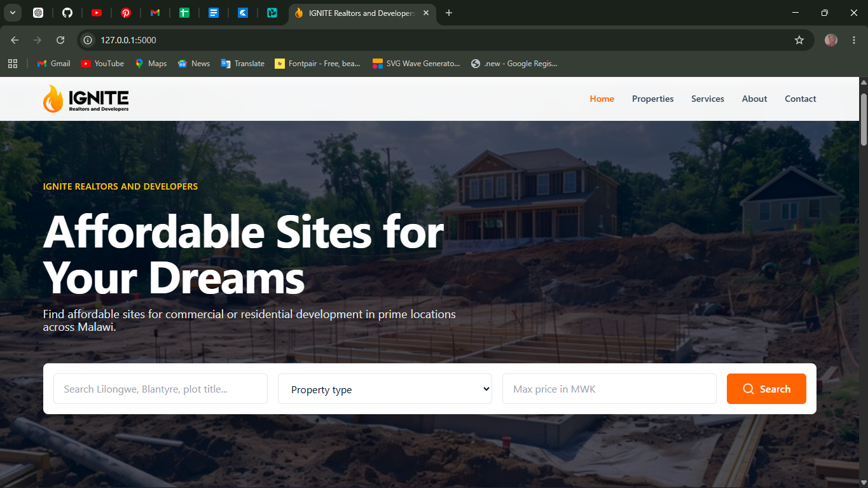The image size is (868, 488).
Task: Open the Services nav link
Action: click(x=708, y=99)
